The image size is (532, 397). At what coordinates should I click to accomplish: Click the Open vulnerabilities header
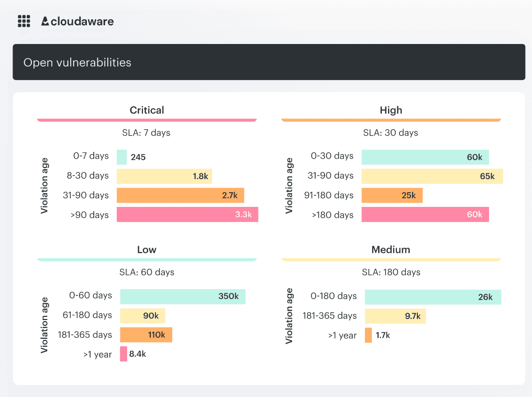[x=77, y=62]
